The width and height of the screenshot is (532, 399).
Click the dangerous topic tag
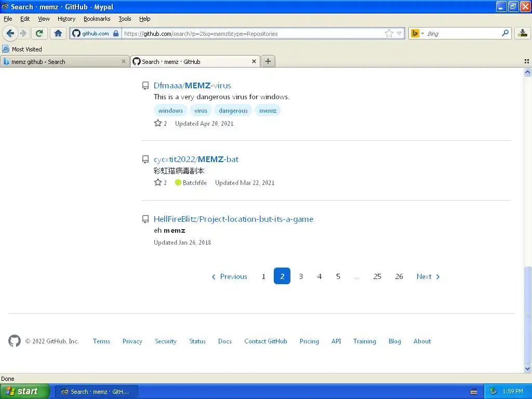coord(233,111)
